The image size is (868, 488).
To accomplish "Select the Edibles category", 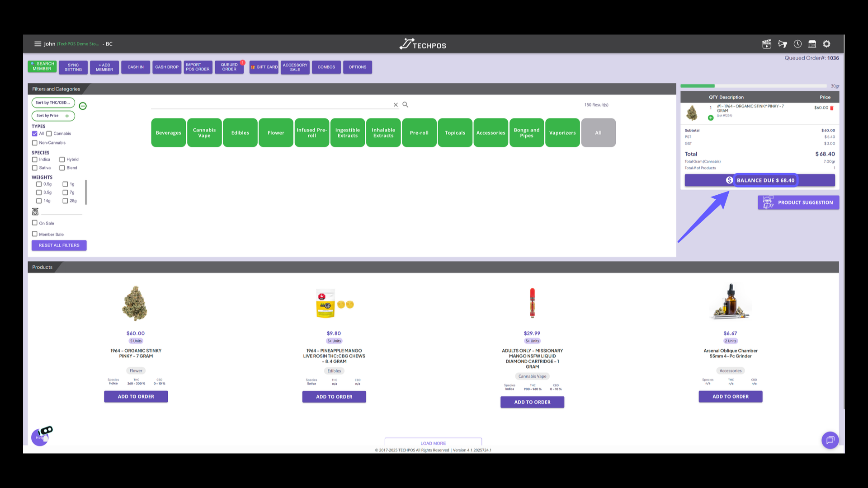I will (240, 133).
